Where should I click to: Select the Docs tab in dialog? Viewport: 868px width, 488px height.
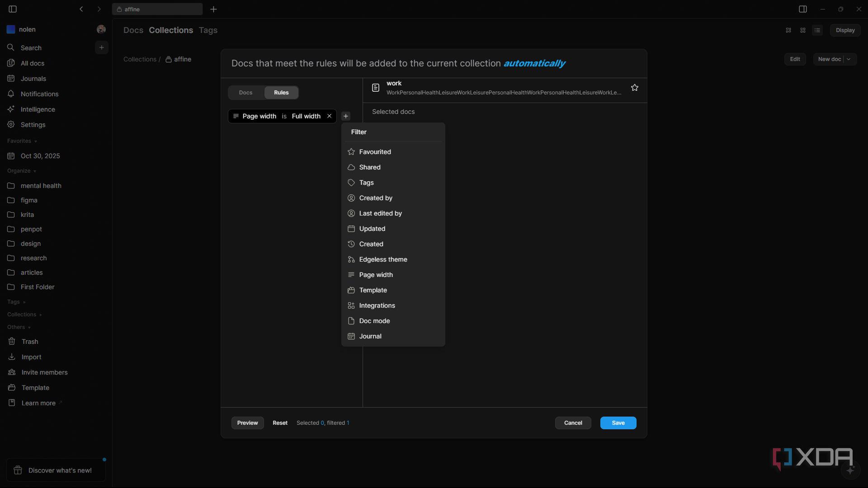pos(245,93)
